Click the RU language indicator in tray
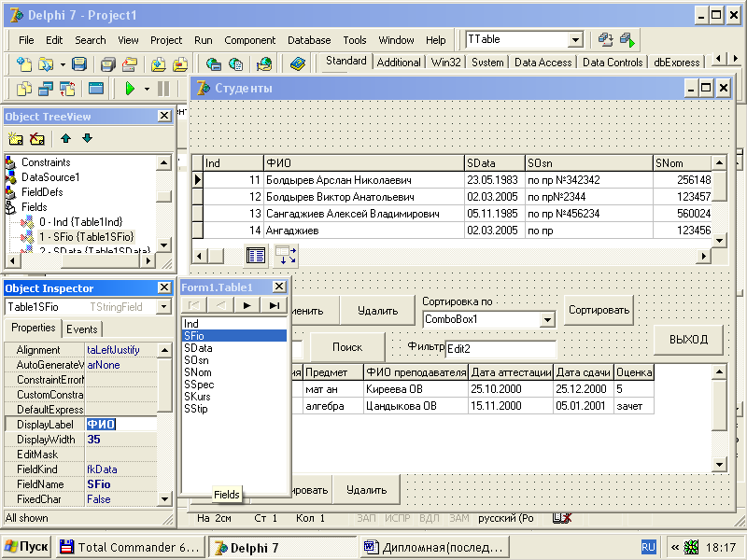This screenshot has height=560, width=747. (x=648, y=547)
